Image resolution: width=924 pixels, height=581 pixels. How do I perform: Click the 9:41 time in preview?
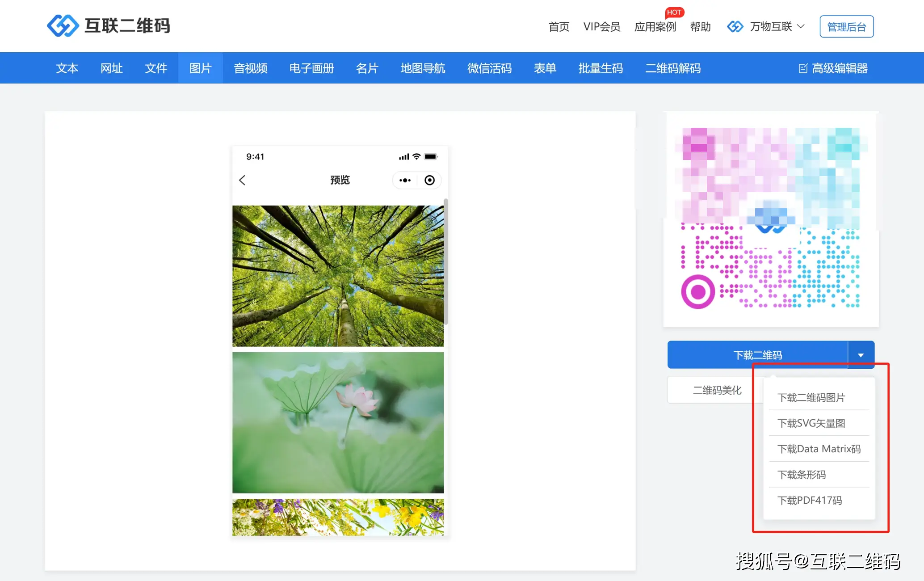255,156
